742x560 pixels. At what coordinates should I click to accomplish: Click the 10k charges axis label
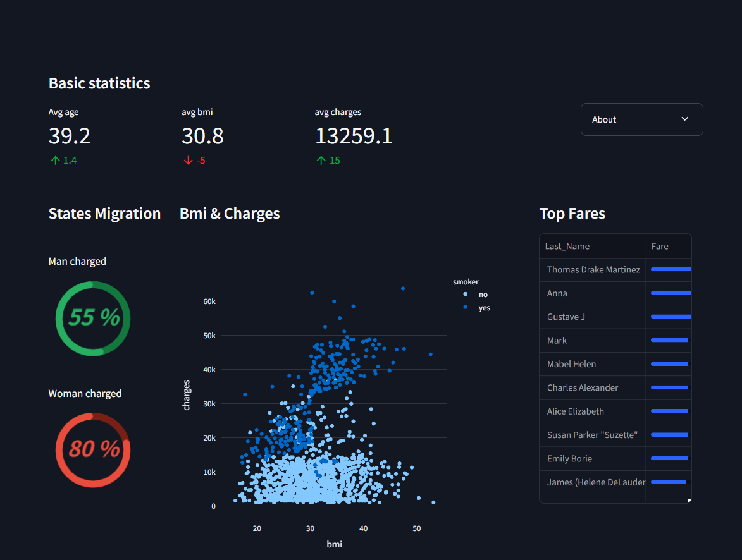coord(209,472)
